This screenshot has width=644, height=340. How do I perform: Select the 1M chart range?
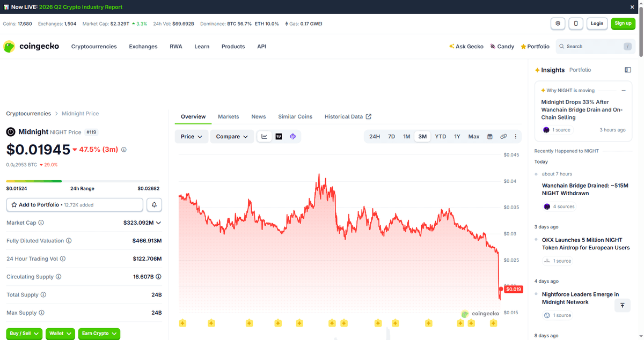[x=407, y=137]
